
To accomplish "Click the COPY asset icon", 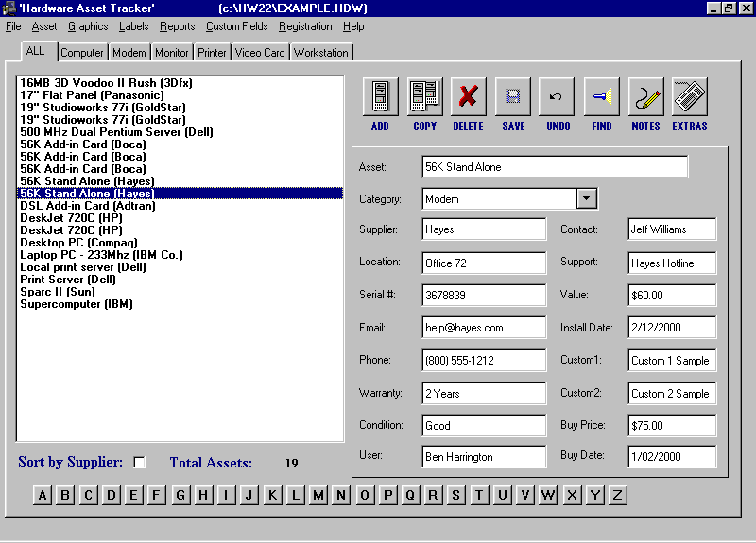I will pyautogui.click(x=424, y=96).
